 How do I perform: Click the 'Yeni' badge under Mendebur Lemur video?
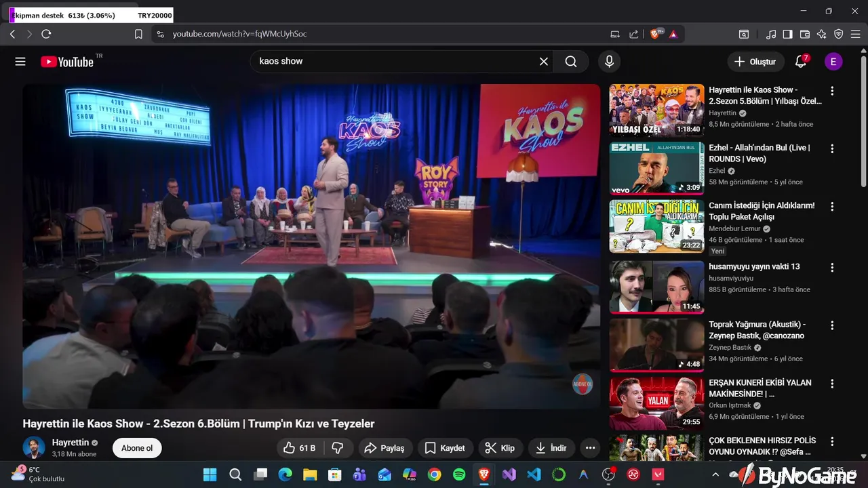tap(717, 251)
